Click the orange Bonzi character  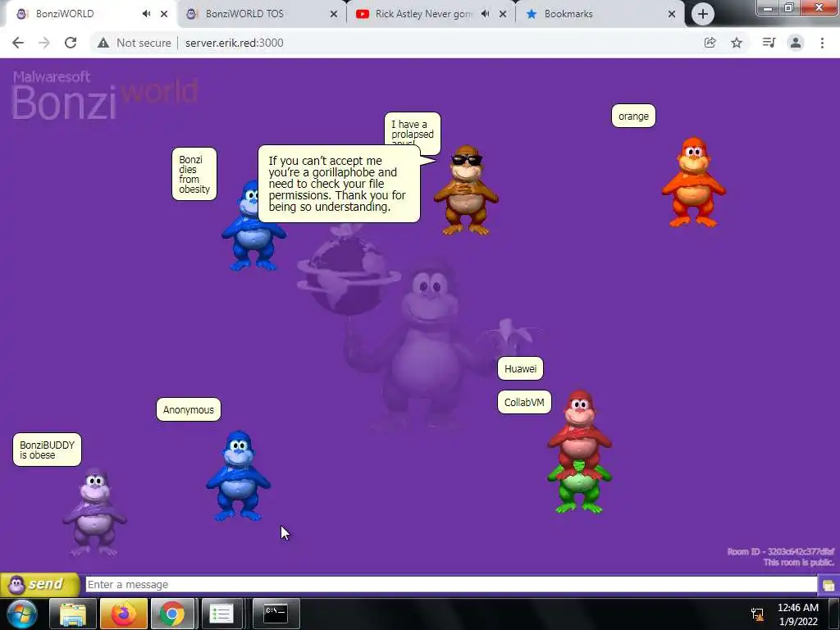point(693,182)
